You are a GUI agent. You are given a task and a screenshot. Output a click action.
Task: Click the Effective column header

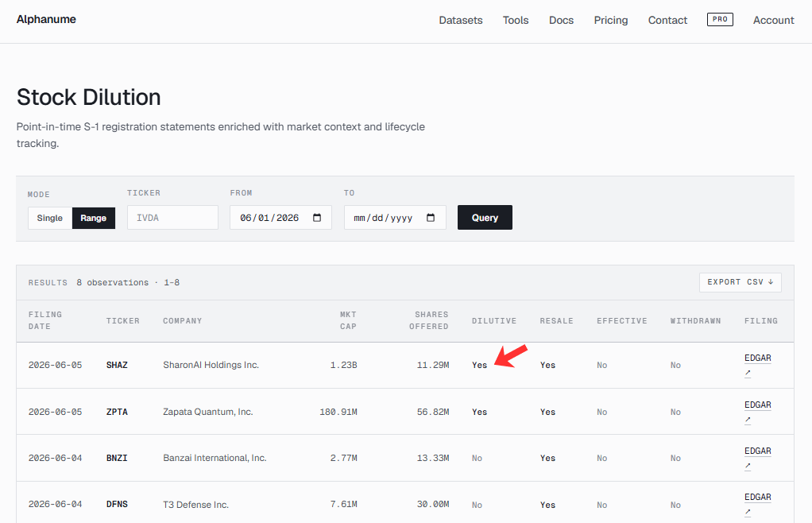(x=622, y=321)
